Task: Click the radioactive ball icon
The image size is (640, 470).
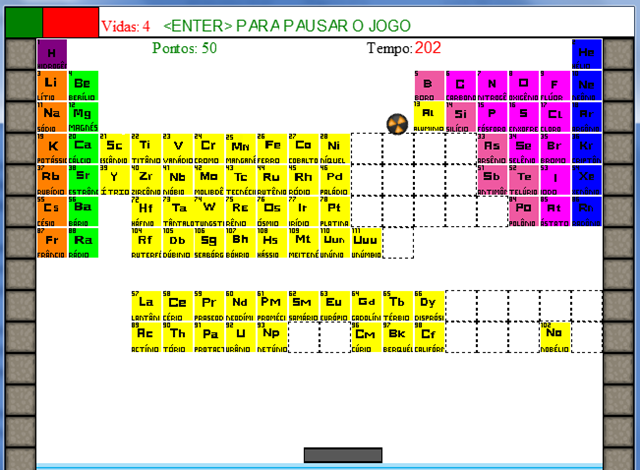Action: click(397, 123)
